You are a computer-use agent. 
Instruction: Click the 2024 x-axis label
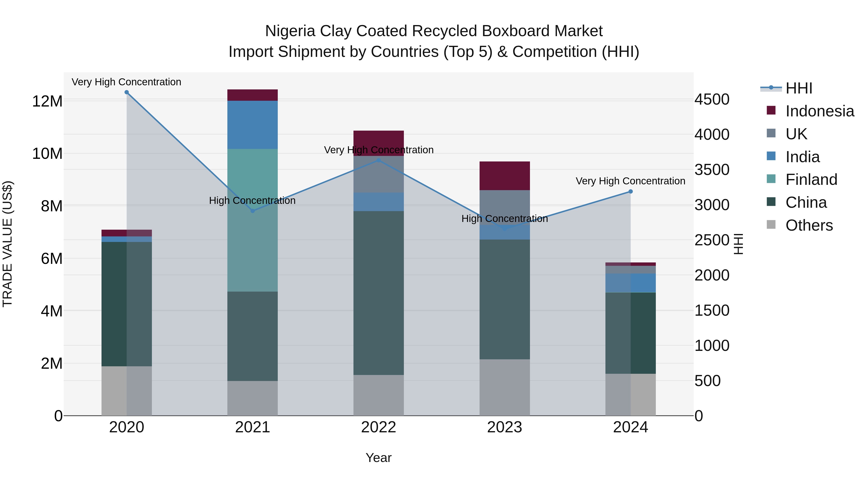631,427
